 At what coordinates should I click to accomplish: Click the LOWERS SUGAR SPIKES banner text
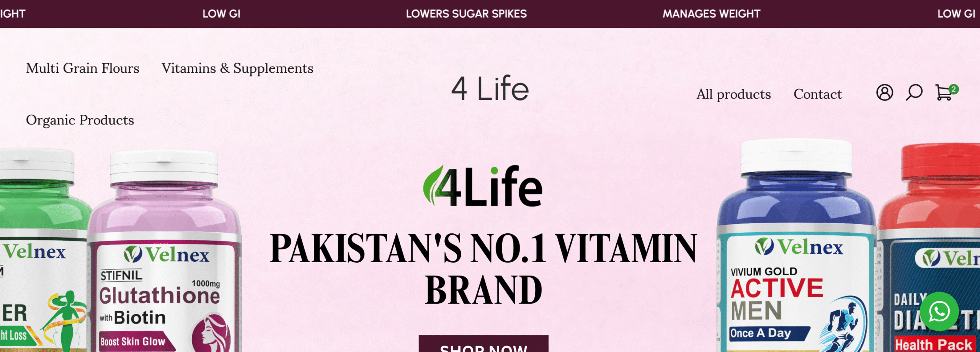point(466,14)
